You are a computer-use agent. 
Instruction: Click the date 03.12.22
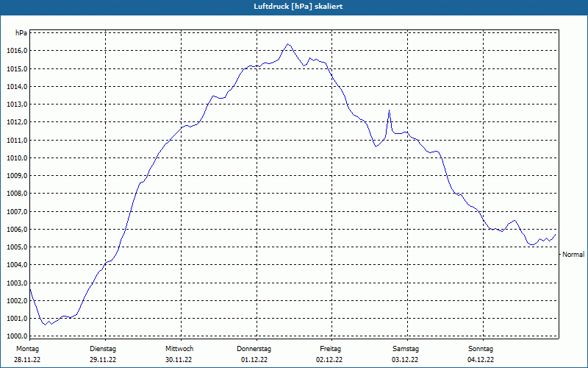[x=405, y=360]
